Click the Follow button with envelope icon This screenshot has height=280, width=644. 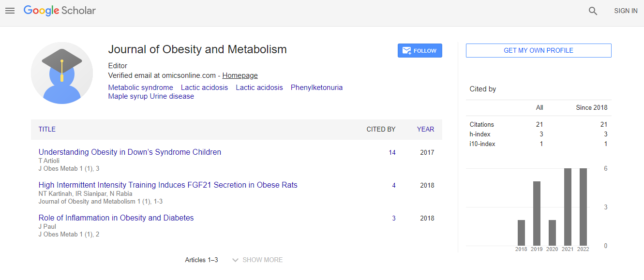point(419,51)
